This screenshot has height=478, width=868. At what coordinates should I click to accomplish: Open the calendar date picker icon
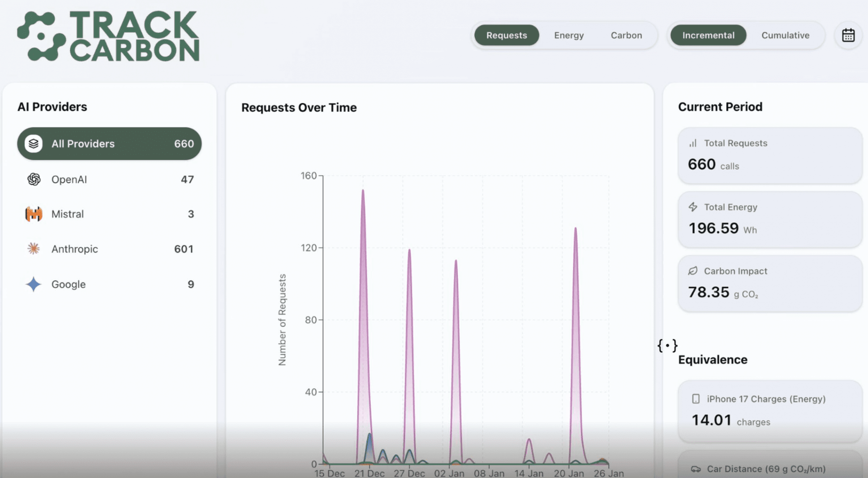[848, 35]
